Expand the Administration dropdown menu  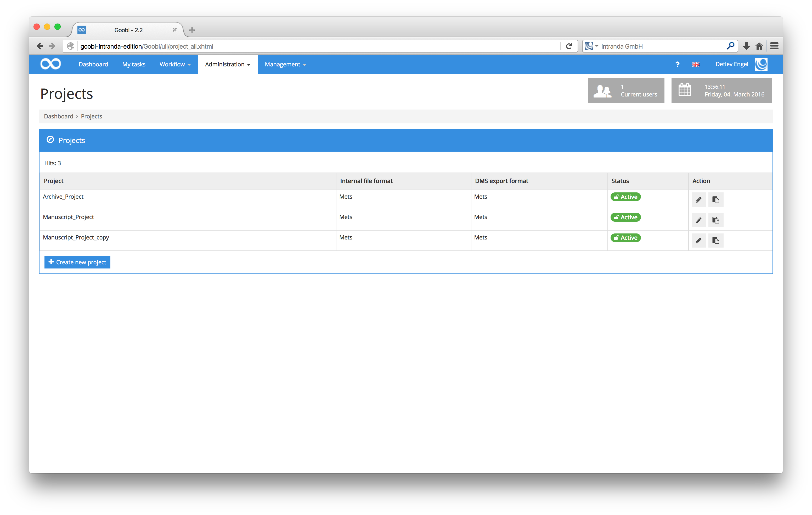228,64
